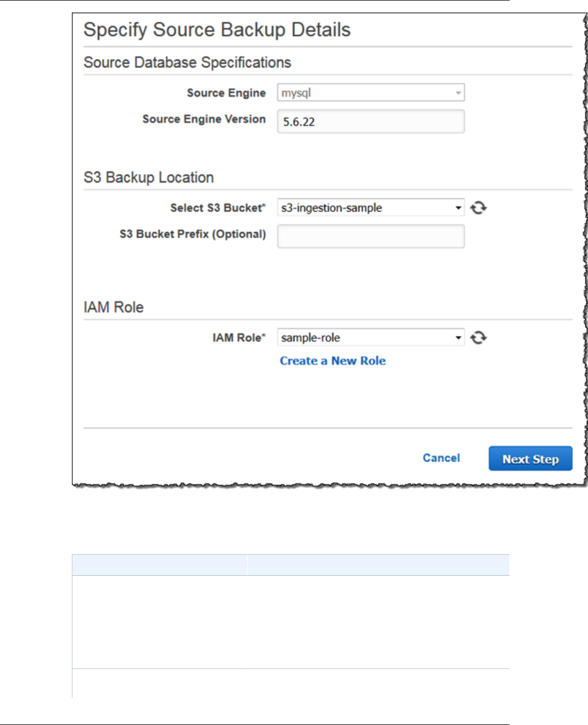The width and height of the screenshot is (588, 725).
Task: Cancel the source backup dialog
Action: (441, 458)
